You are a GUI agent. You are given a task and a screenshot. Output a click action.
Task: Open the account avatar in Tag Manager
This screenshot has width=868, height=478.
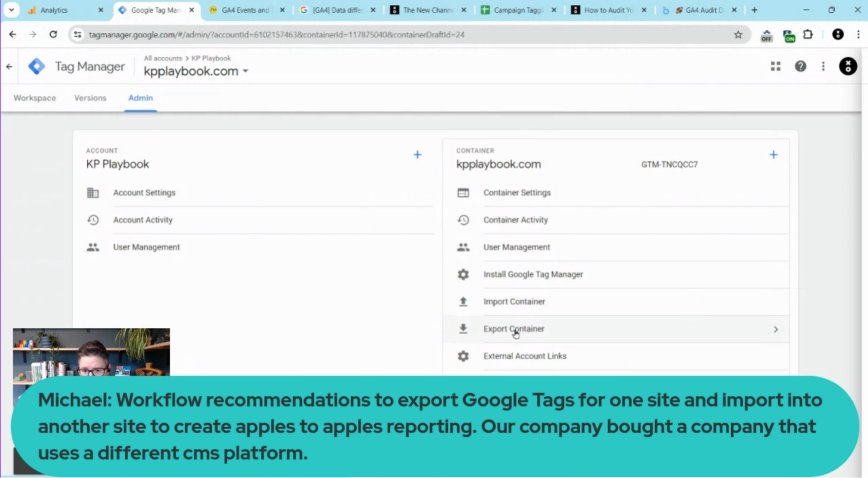tap(848, 66)
